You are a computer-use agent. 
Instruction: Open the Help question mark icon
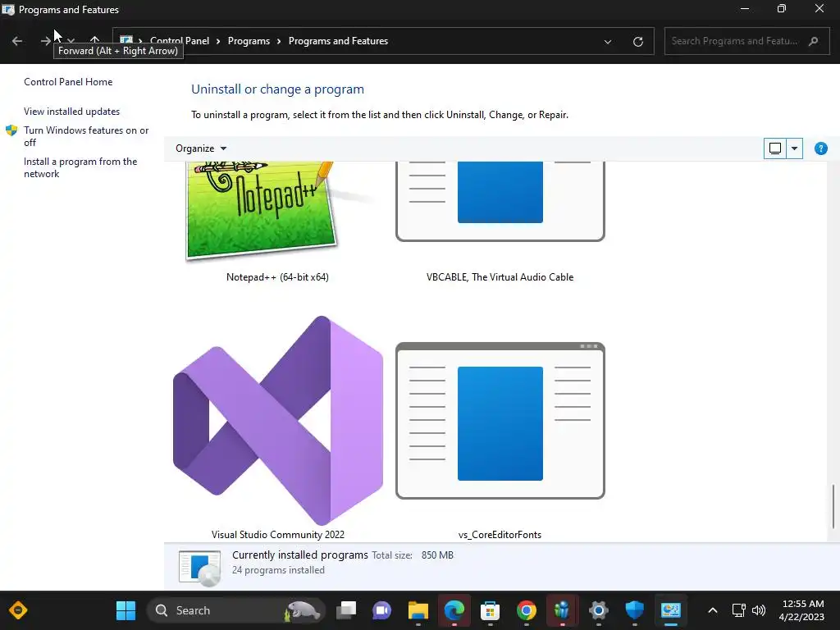[x=820, y=148]
